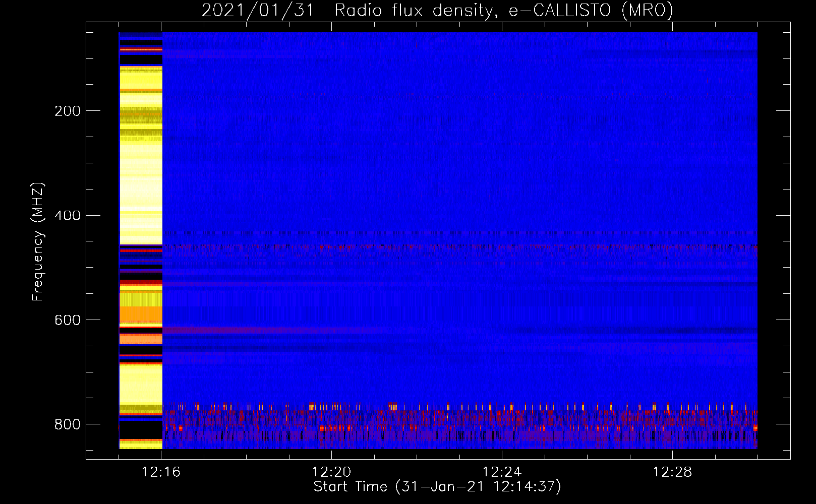The width and height of the screenshot is (816, 504).
Task: Click the plot title '2021/01/31 Radio flux density, e-CALLISTO (MRO)'
Action: tap(437, 10)
